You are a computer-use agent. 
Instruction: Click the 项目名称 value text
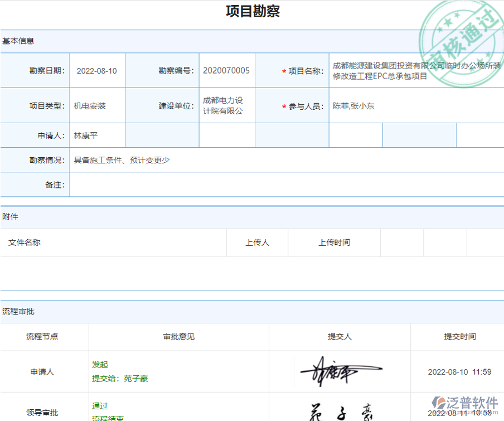tap(415, 70)
